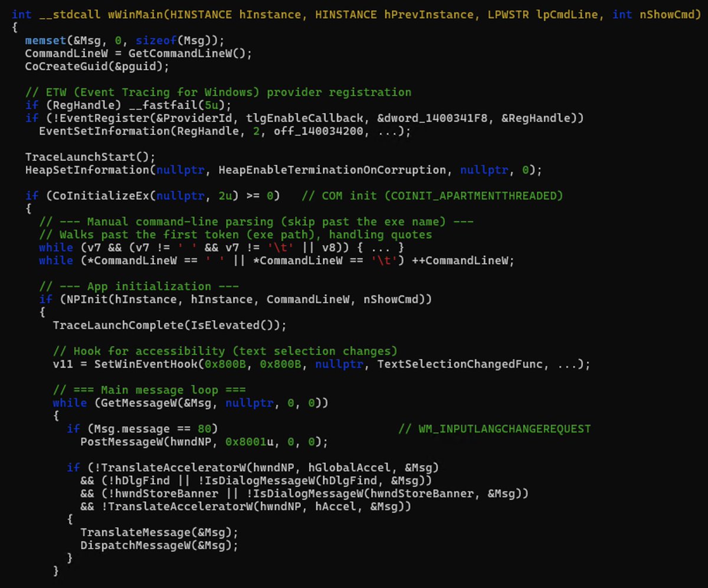Click TranslateAcceleratorW with hAccel
Screen dimensions: 708x588
[x=256, y=507]
